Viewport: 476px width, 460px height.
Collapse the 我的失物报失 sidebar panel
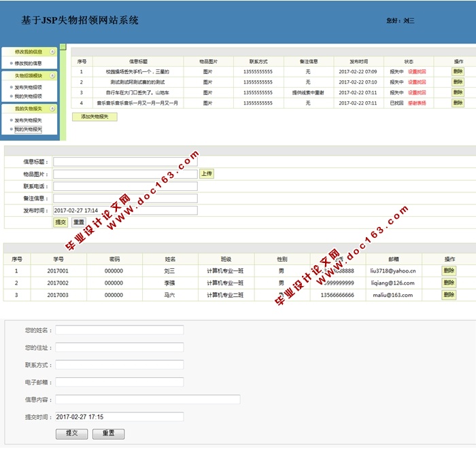pos(52,109)
